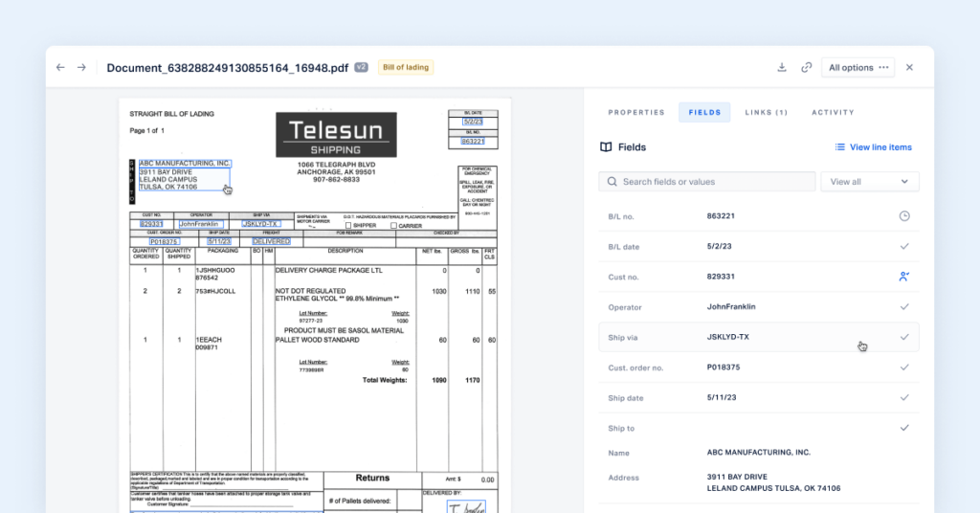Click highlighted P018375 order number in document

click(x=165, y=241)
